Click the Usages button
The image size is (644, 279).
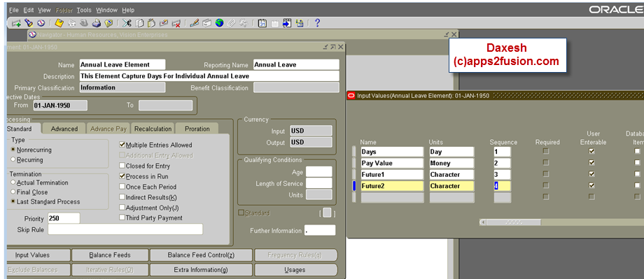point(295,270)
